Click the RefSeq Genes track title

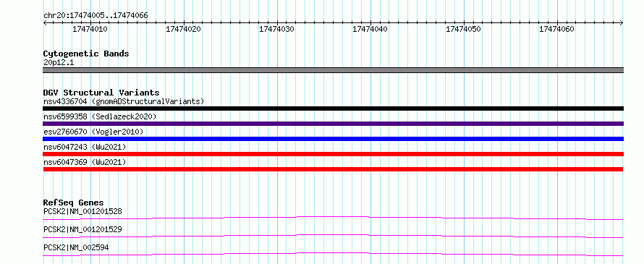pyautogui.click(x=74, y=203)
